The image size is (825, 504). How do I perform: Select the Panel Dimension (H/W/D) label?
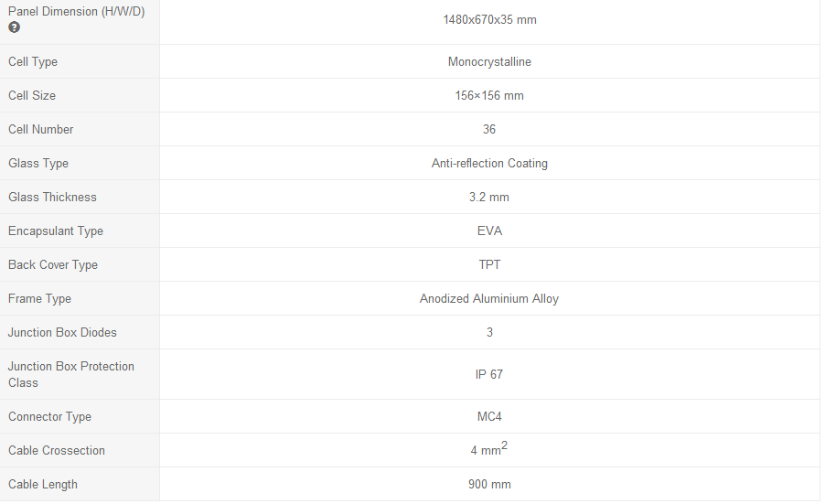pyautogui.click(x=76, y=12)
